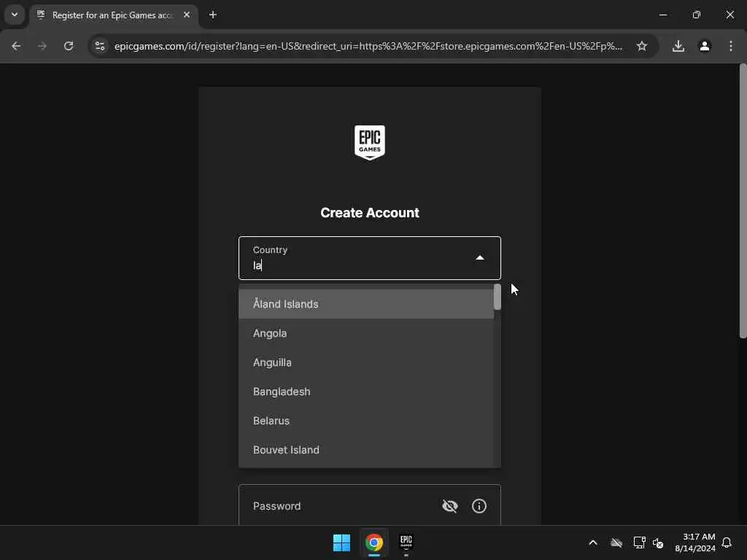Open the network status tray icon
The height and width of the screenshot is (560, 747).
(x=639, y=542)
